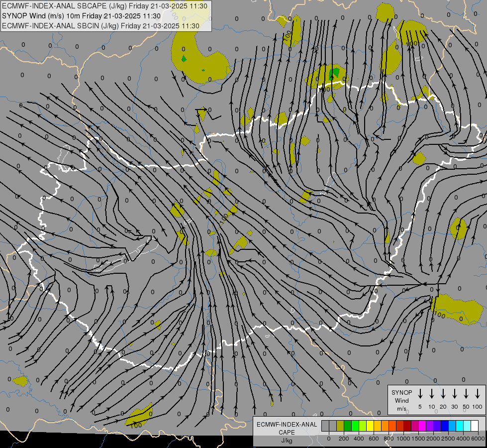Click the 200 tick label on the CAPE scale
487x448 pixels.
click(344, 439)
